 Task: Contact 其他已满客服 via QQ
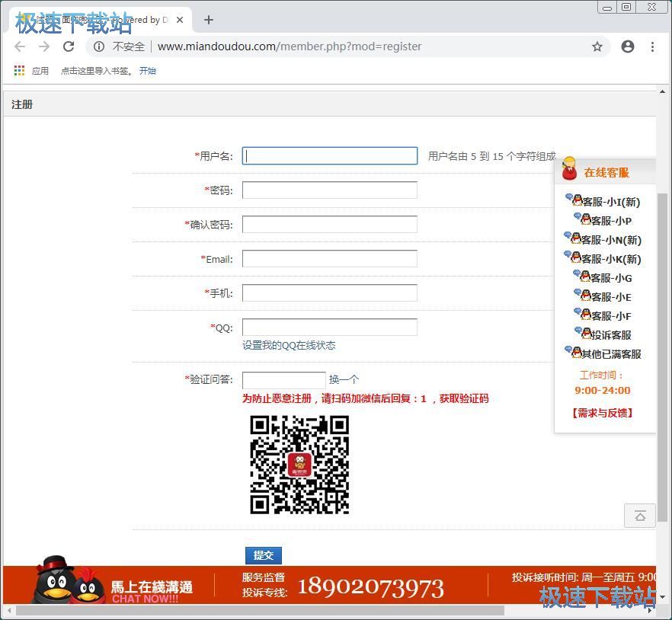(x=603, y=353)
